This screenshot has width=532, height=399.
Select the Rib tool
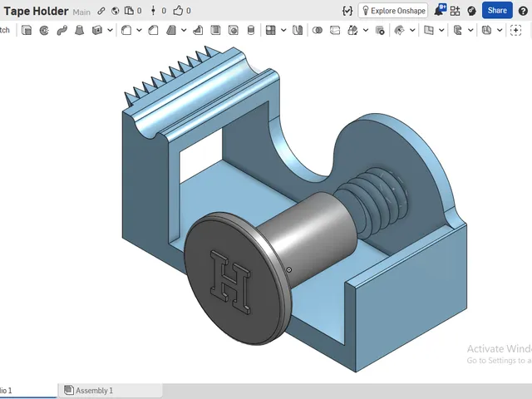coord(198,31)
